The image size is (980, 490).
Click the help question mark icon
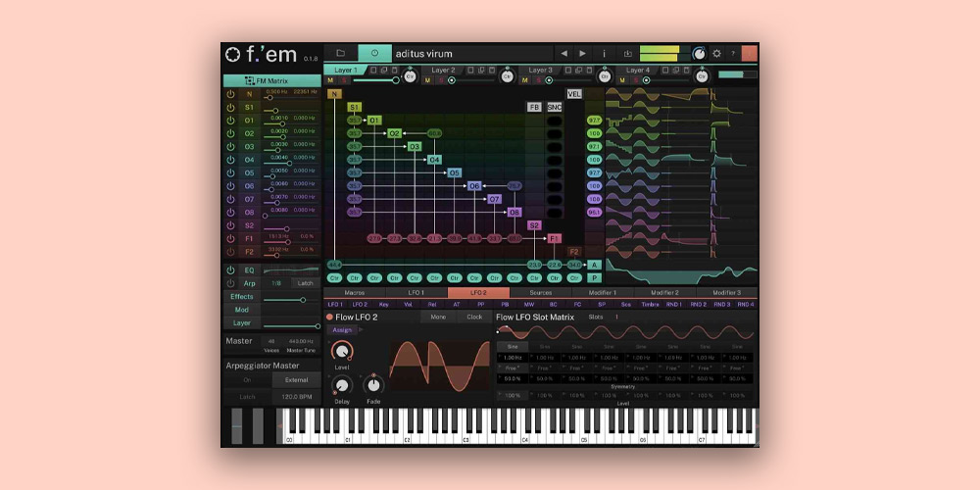[x=732, y=53]
